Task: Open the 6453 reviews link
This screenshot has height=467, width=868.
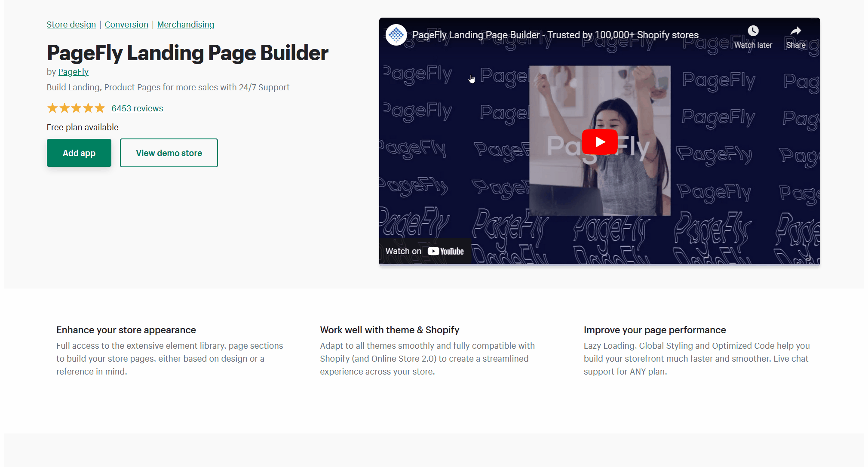Action: coord(137,108)
